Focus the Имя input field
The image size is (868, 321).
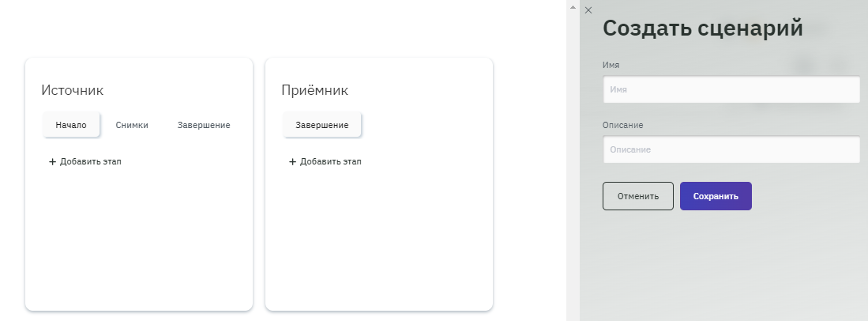pos(731,89)
